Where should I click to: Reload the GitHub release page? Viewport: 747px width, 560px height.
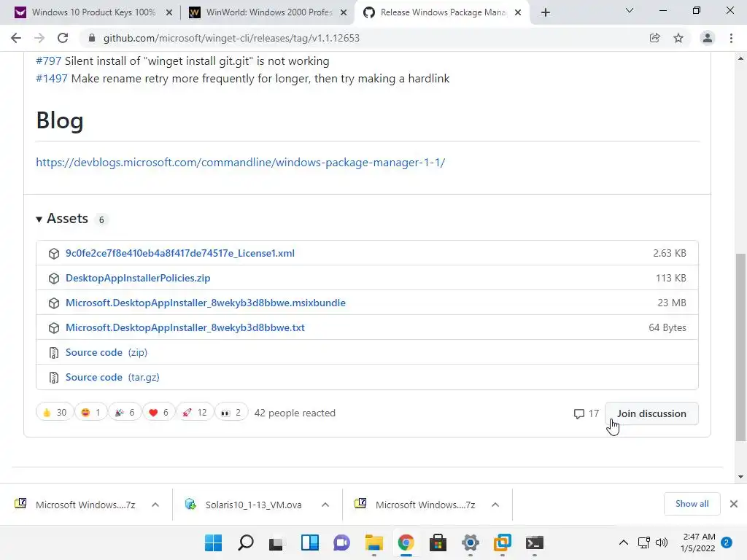pos(63,38)
